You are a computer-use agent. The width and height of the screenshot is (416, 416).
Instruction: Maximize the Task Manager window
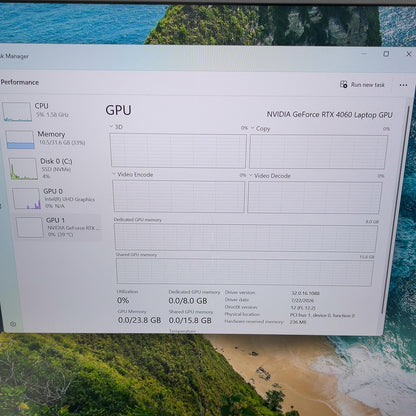386,54
